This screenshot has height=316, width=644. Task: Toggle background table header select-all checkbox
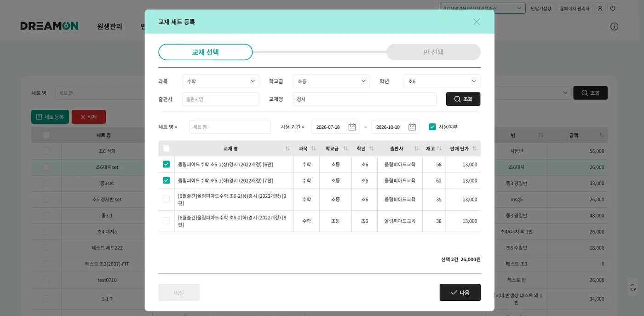[x=46, y=135]
